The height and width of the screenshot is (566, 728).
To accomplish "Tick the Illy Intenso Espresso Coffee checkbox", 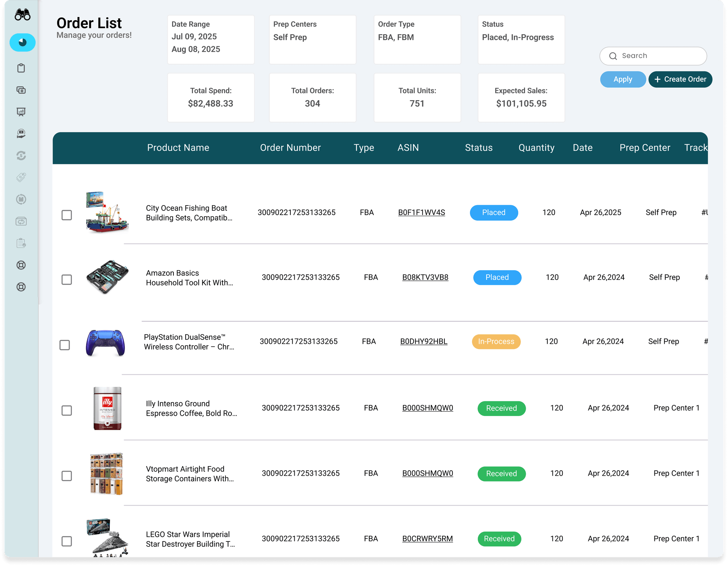I will (67, 410).
